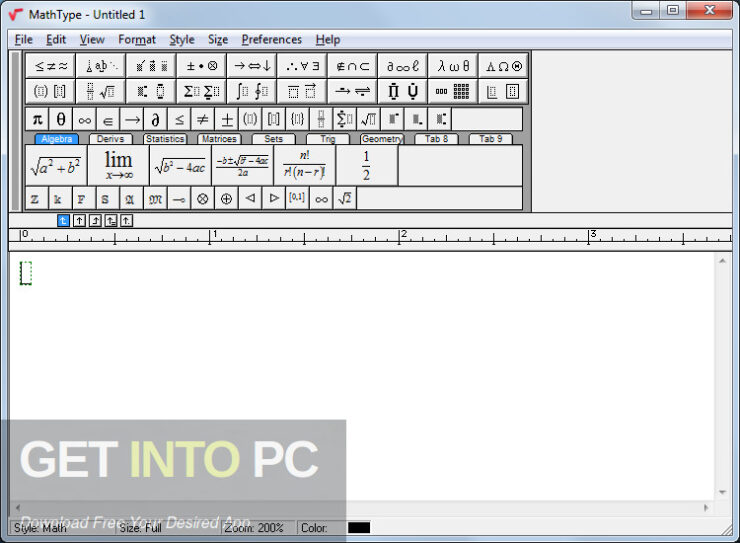Select the left-aligned tab stop button
740x543 pixels.
[x=63, y=220]
